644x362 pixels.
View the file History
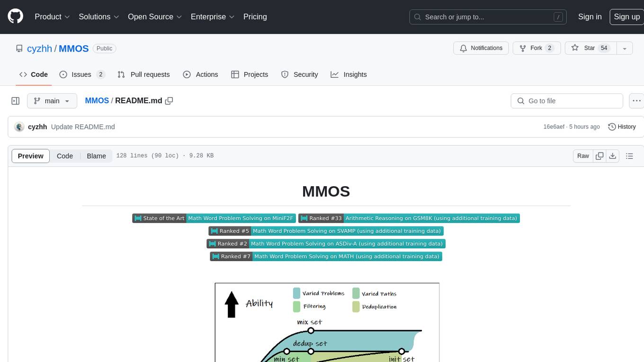[x=622, y=127]
